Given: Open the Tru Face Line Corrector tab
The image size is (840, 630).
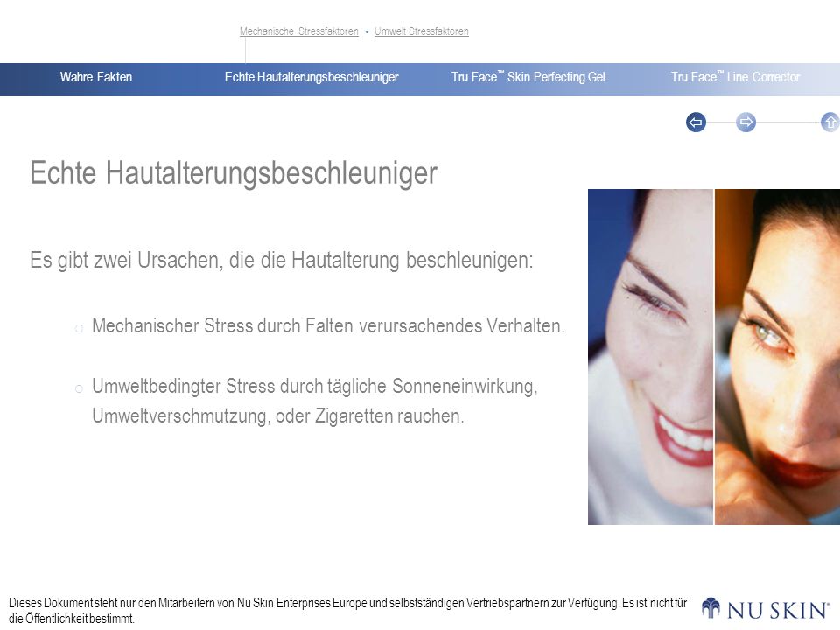Looking at the screenshot, I should point(735,77).
